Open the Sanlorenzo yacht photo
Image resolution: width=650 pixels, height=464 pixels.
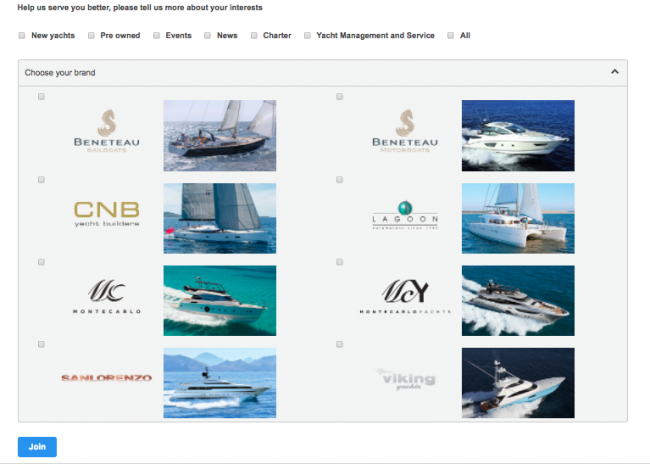pos(220,383)
